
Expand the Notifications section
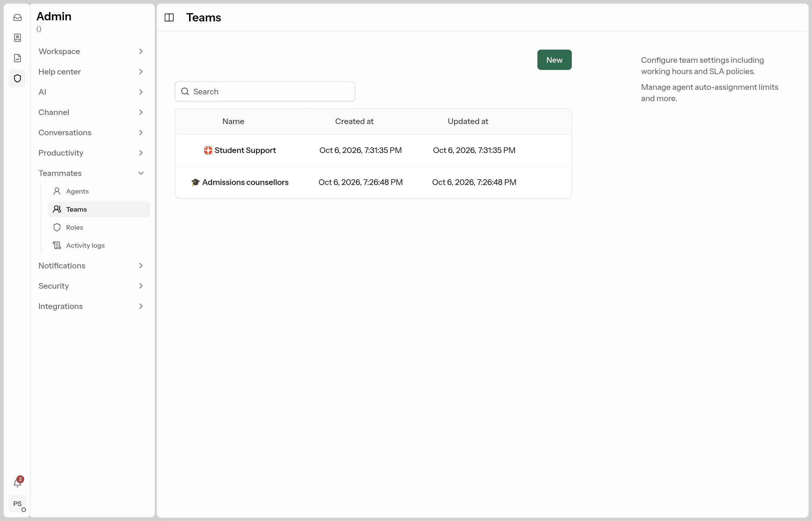[91, 266]
